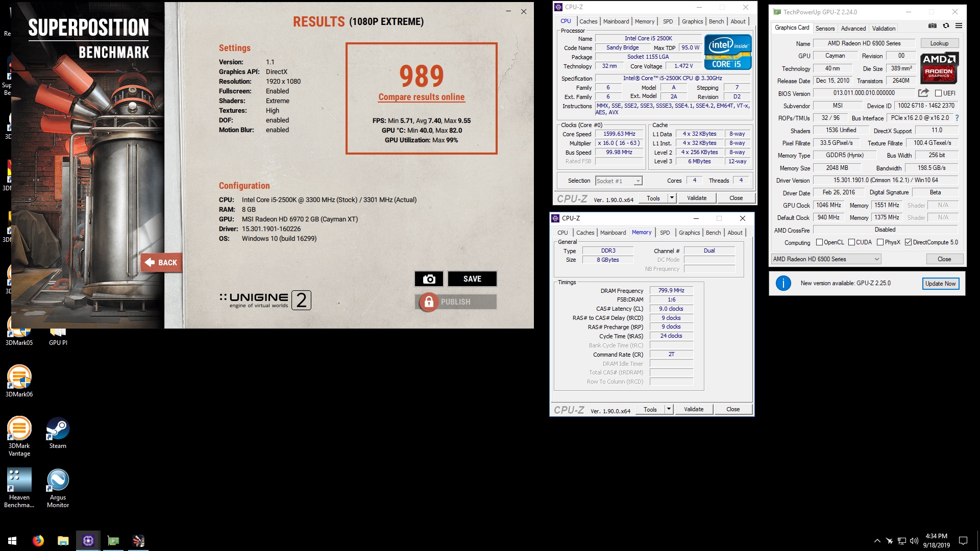Click the CPU-Z Specification field
Viewport: 980px width, 551px height.
tap(673, 78)
